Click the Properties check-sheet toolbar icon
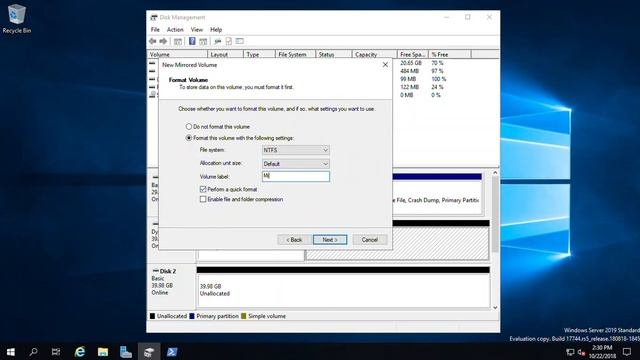This screenshot has height=360, width=640. [x=229, y=41]
